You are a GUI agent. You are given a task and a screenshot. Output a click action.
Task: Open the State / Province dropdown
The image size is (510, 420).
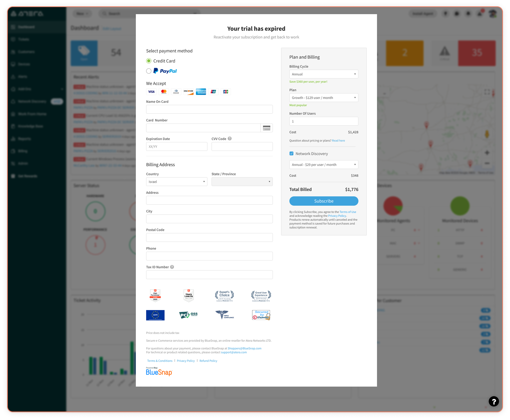pyautogui.click(x=242, y=182)
